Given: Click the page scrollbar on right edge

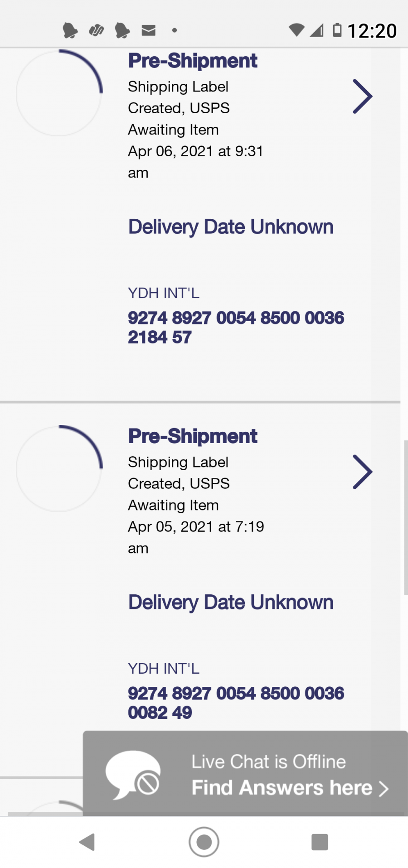Looking at the screenshot, I should 405,516.
